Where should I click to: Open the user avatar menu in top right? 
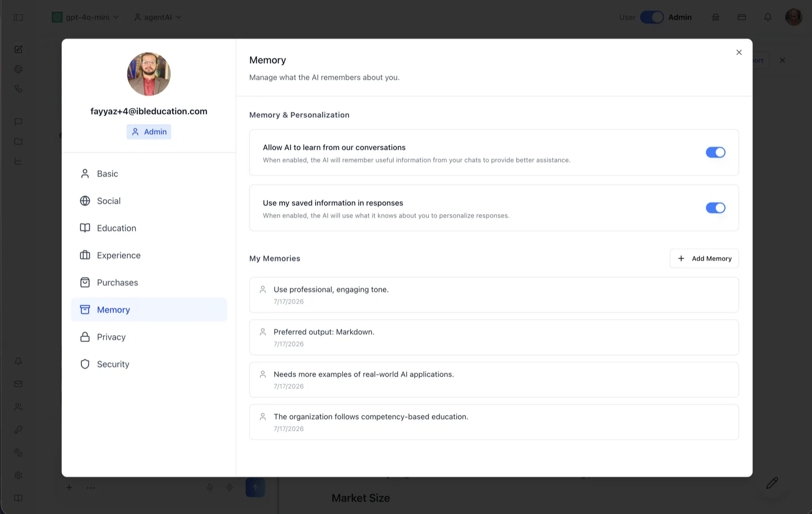(x=793, y=17)
